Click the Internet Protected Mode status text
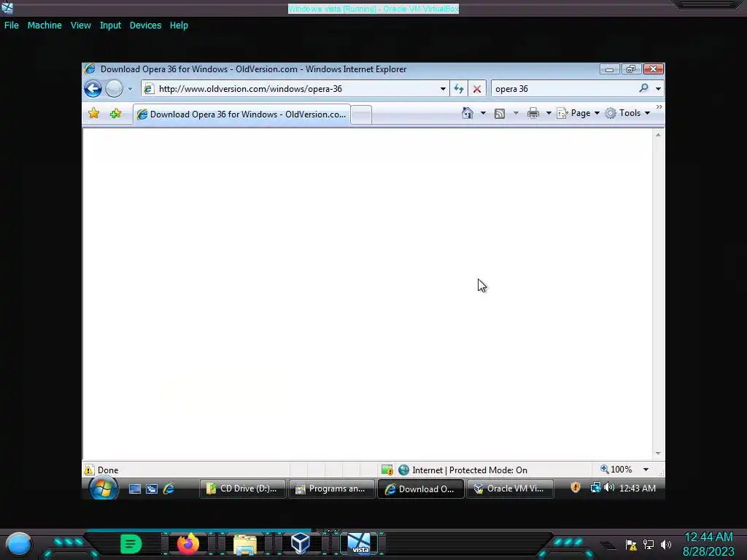 point(470,470)
